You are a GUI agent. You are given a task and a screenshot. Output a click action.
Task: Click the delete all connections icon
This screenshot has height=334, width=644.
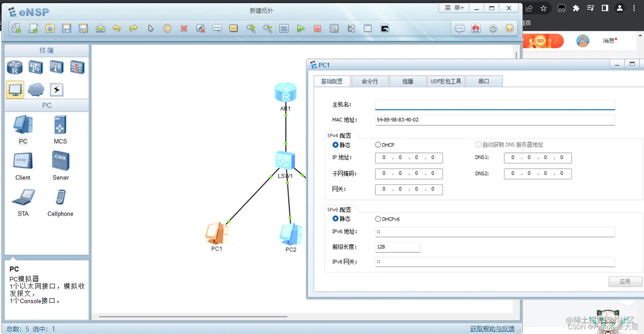point(201,29)
